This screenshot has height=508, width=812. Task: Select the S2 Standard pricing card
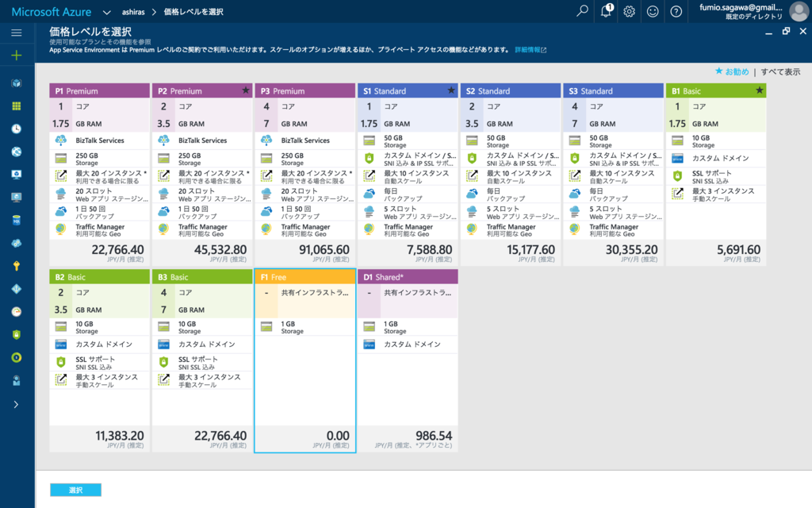click(511, 174)
